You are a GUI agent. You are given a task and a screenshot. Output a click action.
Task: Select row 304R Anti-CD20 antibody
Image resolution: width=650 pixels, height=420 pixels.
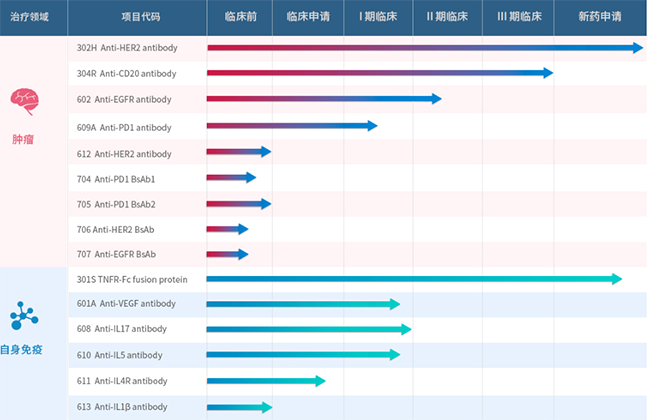pos(357,73)
